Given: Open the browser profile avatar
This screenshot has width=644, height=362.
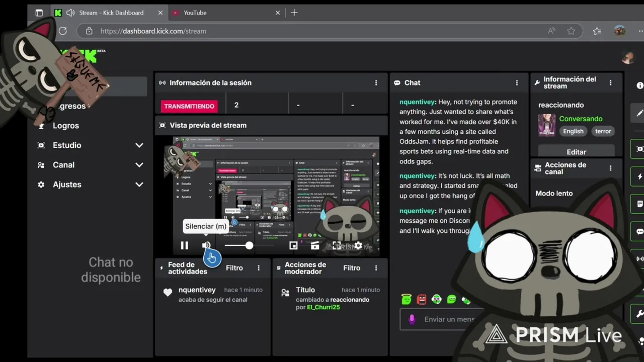Looking at the screenshot, I should [x=620, y=31].
